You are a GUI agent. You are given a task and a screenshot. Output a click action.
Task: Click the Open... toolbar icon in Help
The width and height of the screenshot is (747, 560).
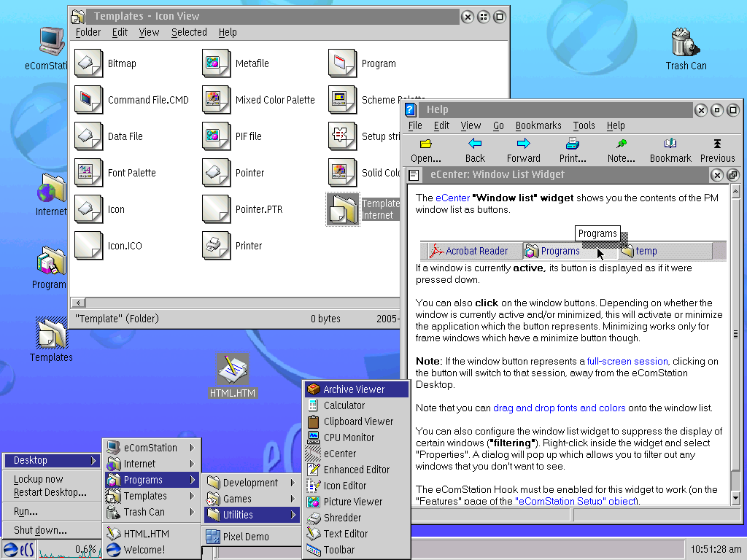pos(426,144)
